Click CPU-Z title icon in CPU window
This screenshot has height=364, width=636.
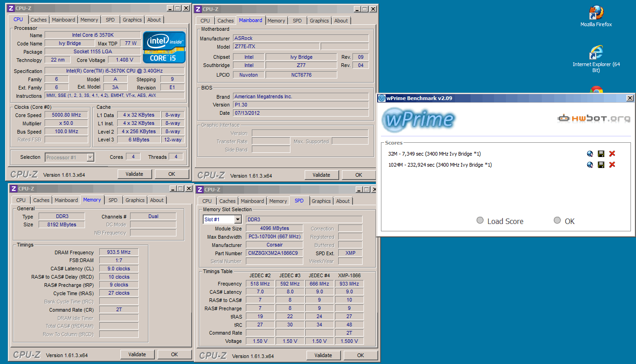click(x=11, y=8)
